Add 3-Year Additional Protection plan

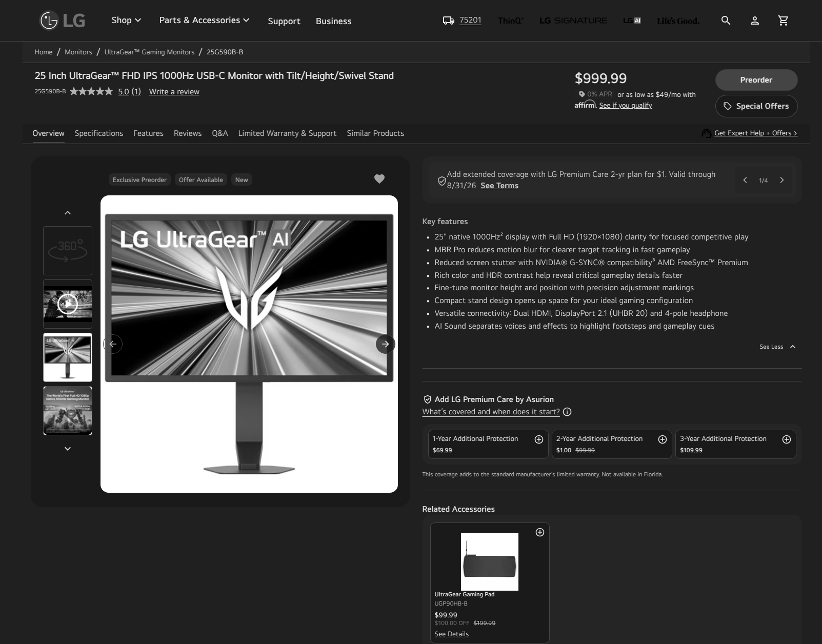point(787,439)
